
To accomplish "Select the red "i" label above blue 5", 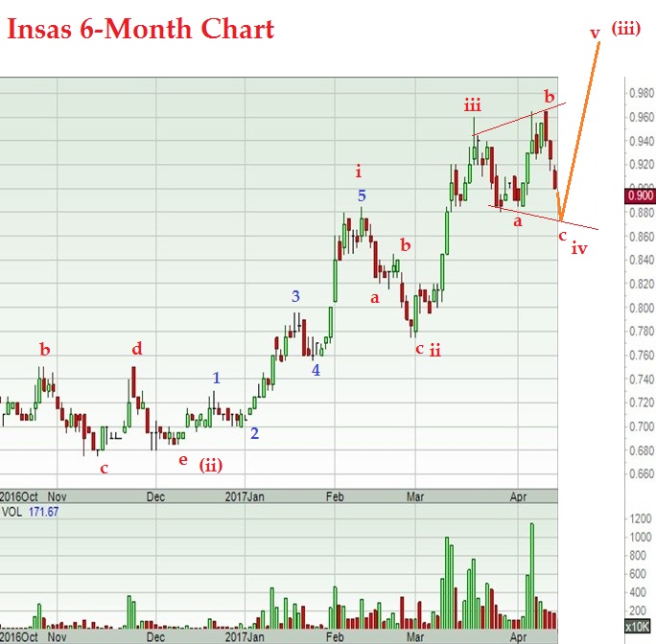I will pos(358,171).
